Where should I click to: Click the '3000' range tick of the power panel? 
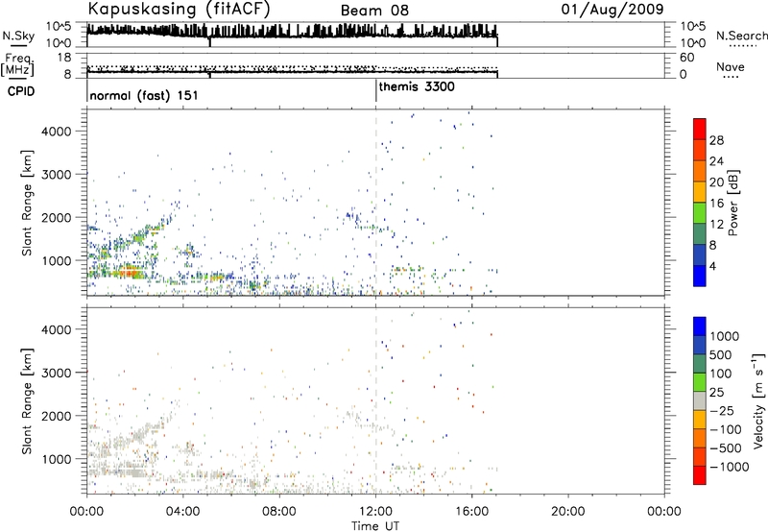click(x=57, y=175)
